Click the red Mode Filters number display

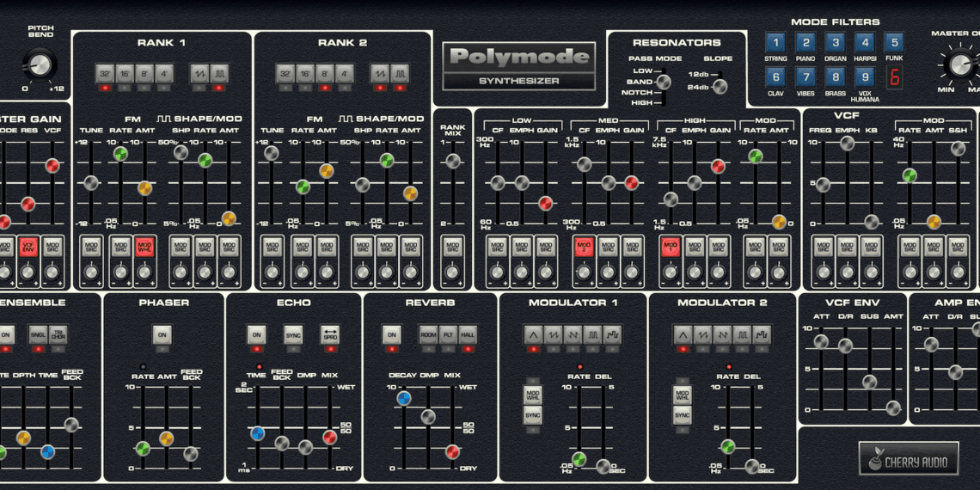pos(894,79)
